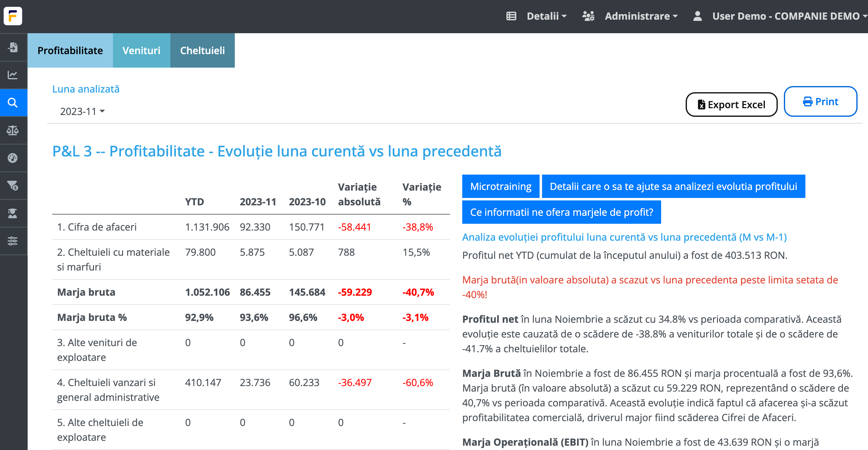
Task: Open the line chart sidebar icon
Action: click(13, 75)
